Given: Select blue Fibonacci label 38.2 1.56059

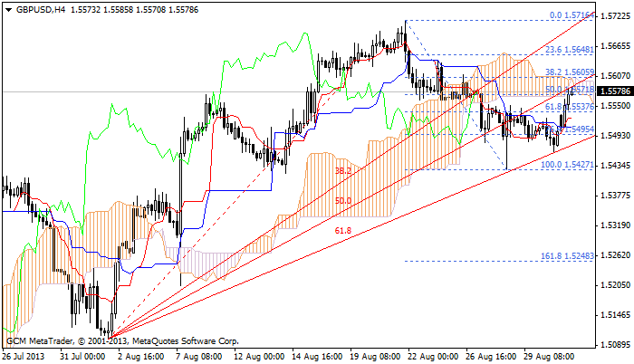Looking at the screenshot, I should pos(570,72).
